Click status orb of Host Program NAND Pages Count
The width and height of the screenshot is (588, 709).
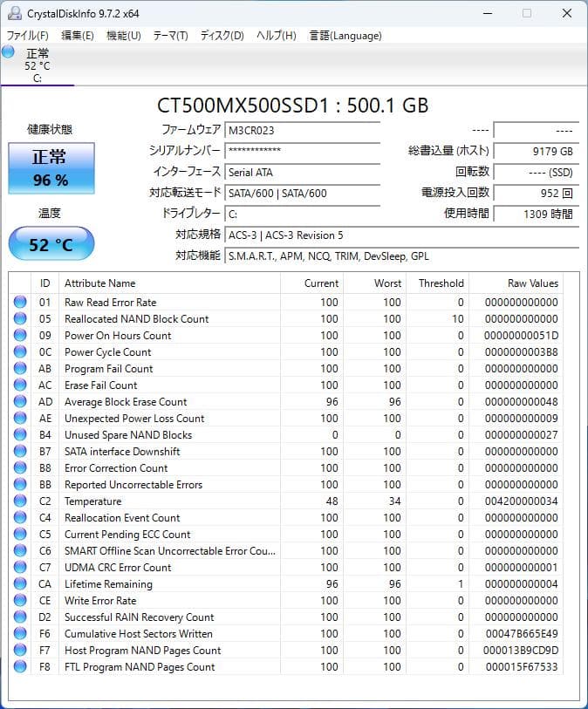[20, 651]
